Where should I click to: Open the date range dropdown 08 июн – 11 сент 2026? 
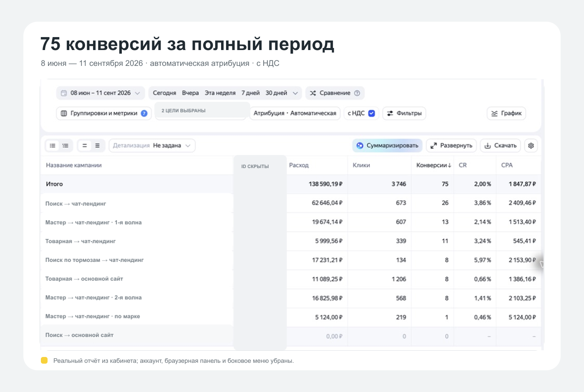pos(101,93)
